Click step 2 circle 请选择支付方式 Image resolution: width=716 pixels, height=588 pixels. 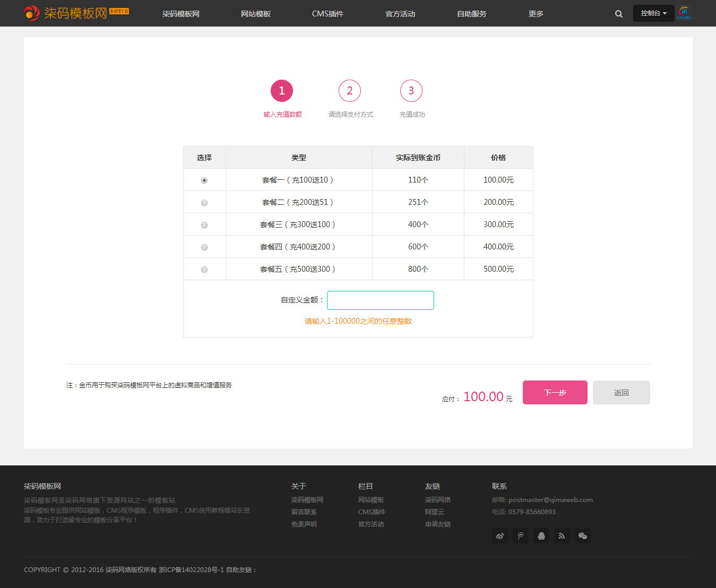350,91
